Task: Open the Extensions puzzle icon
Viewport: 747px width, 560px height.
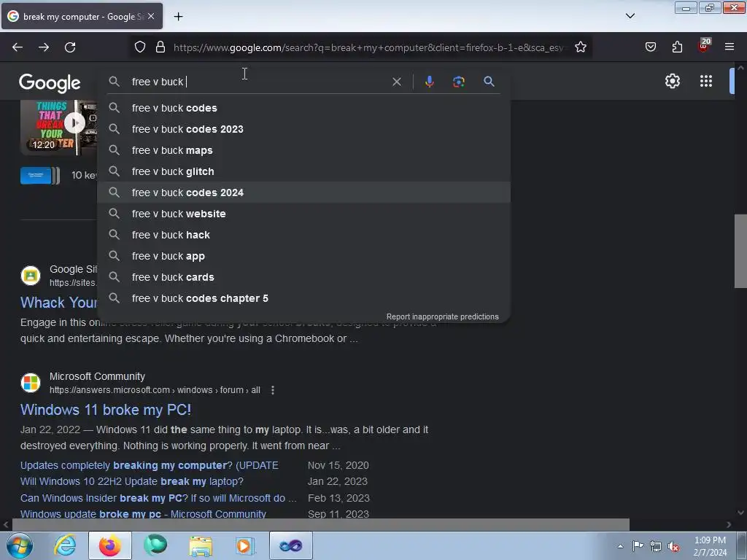Action: 677,47
